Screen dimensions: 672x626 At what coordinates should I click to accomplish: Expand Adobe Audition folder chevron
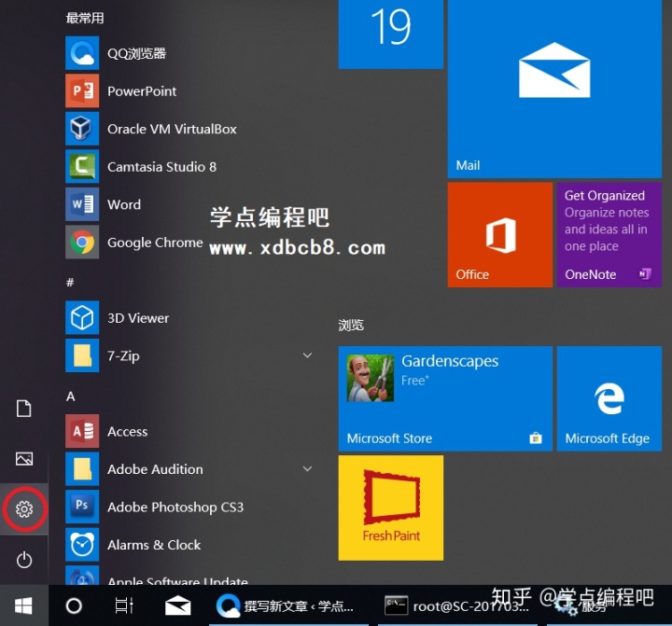click(307, 468)
